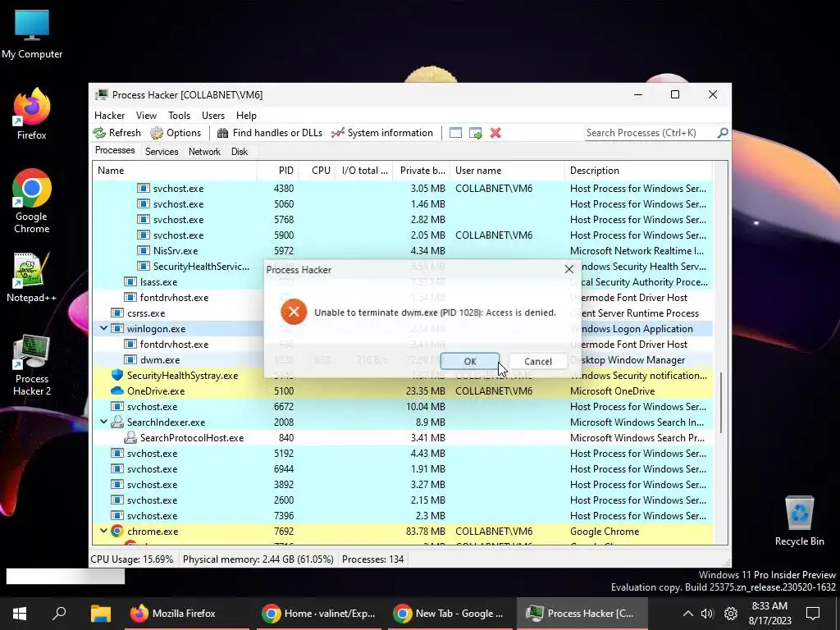840x630 pixels.
Task: Open the Process Hacker 2 desktop shortcut
Action: pos(32,365)
